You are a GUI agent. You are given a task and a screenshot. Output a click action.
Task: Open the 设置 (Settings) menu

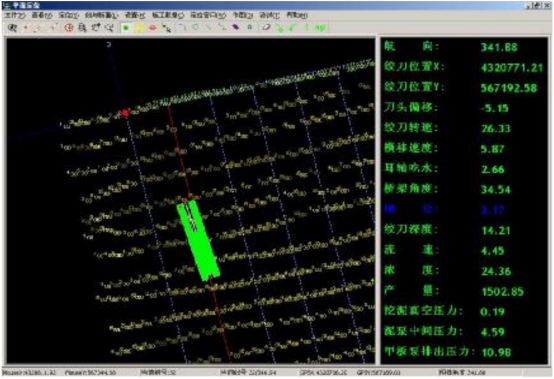(135, 15)
